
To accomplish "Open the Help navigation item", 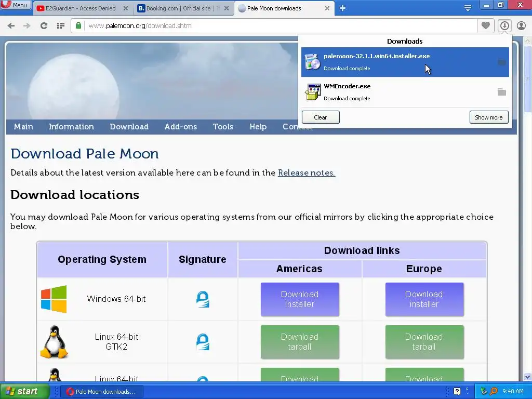I will pyautogui.click(x=258, y=127).
